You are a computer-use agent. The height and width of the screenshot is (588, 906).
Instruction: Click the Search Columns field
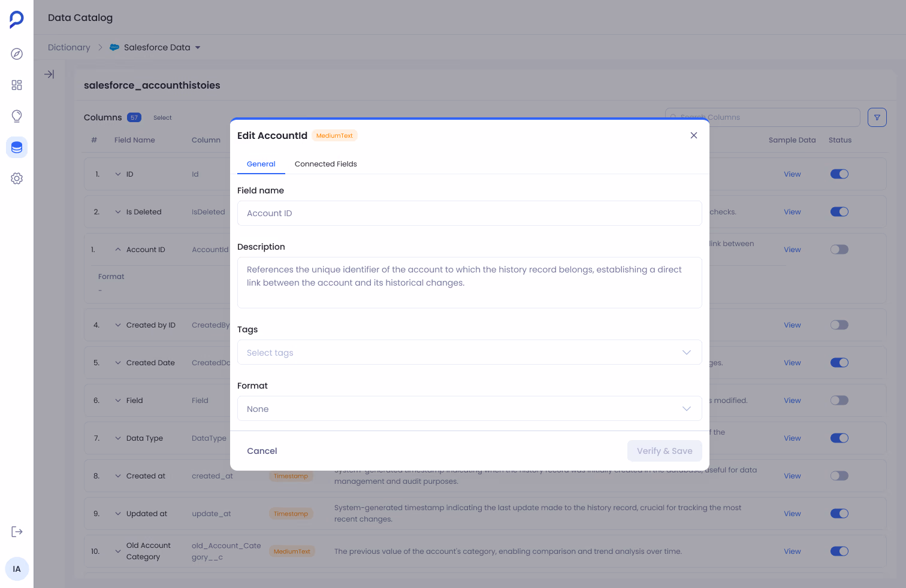762,117
